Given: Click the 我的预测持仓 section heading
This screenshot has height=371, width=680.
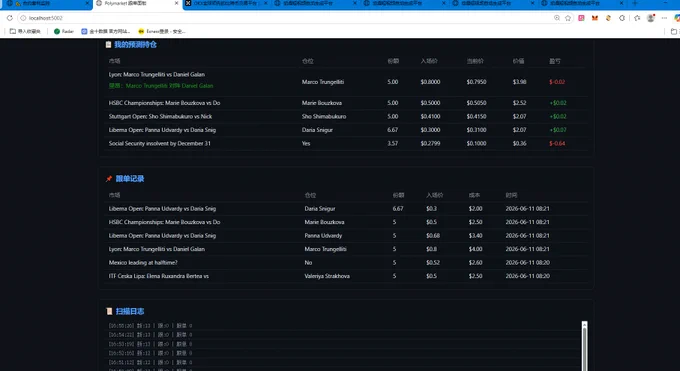Looking at the screenshot, I should point(135,44).
